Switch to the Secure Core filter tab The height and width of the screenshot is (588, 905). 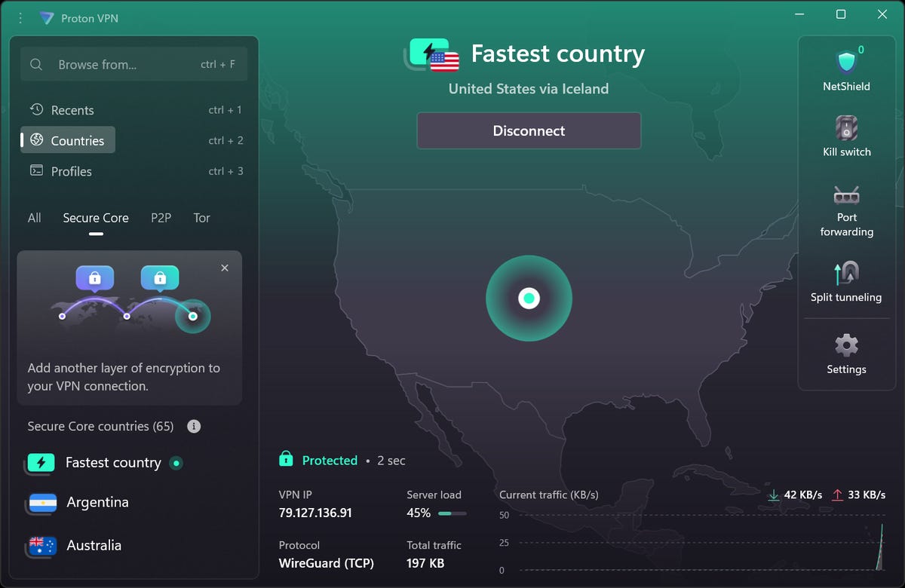point(96,218)
